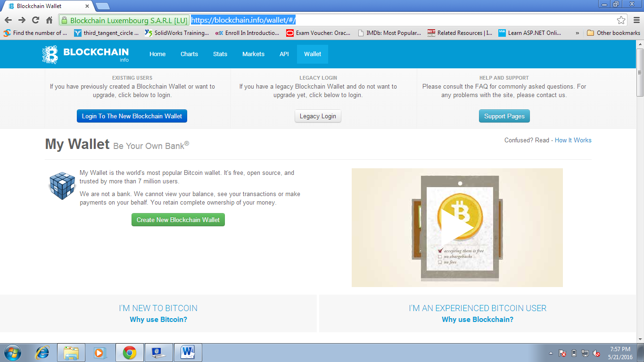Click the Rubik's cube wallet icon
The height and width of the screenshot is (362, 644).
click(62, 186)
